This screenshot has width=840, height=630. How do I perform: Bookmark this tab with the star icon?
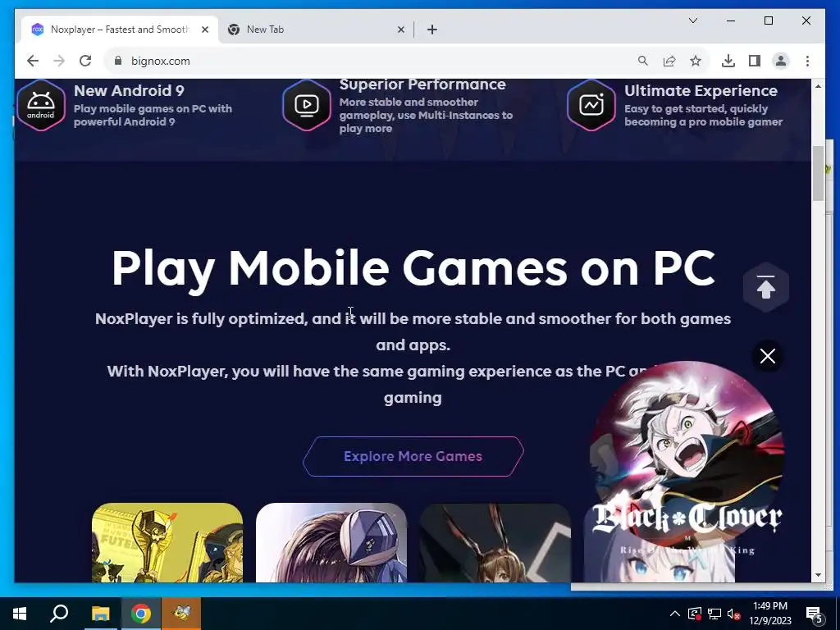point(696,61)
